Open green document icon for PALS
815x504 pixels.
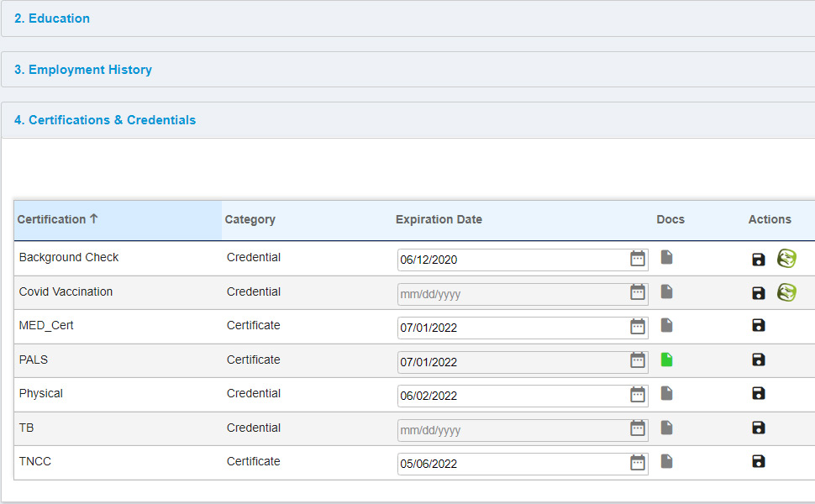pyautogui.click(x=667, y=360)
